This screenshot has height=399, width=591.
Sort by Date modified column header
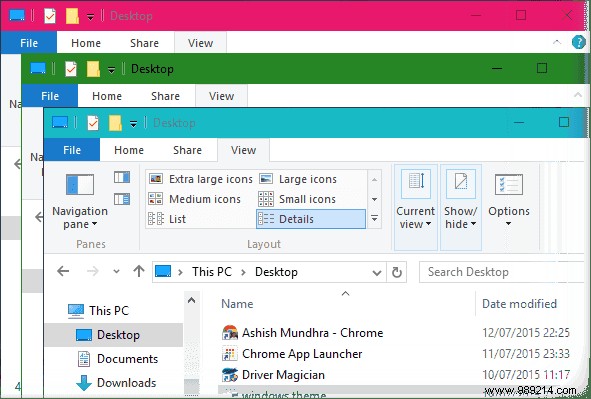tap(519, 304)
